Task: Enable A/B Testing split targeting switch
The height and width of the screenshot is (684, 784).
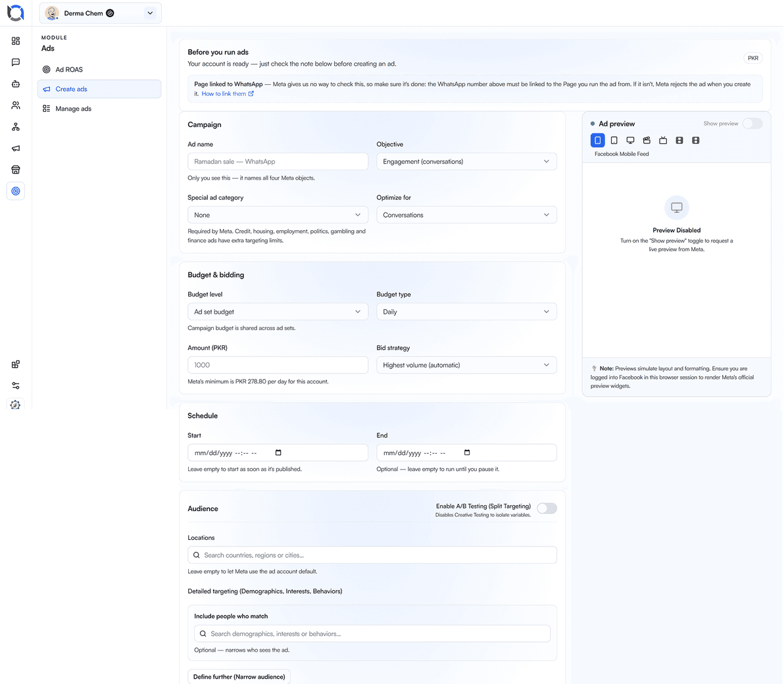Action: pos(547,508)
